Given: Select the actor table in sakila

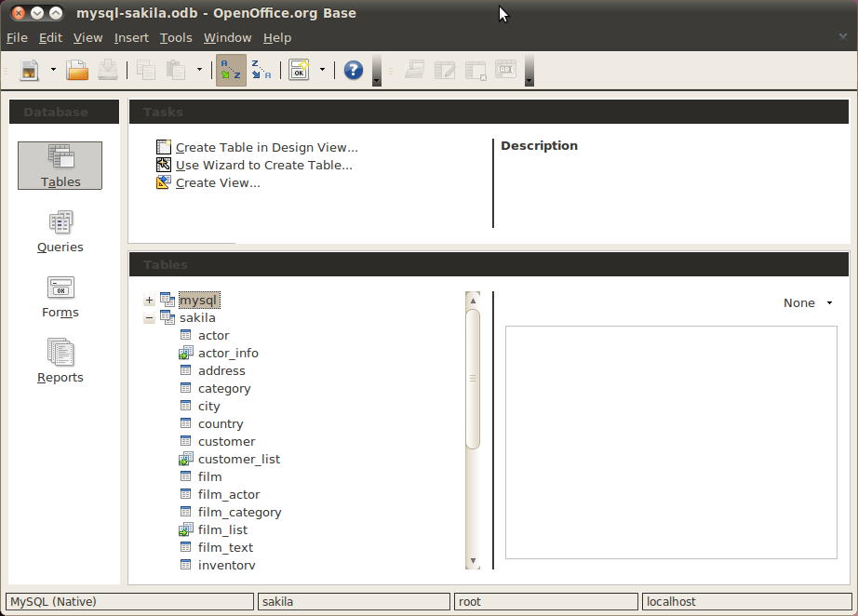Looking at the screenshot, I should [212, 335].
